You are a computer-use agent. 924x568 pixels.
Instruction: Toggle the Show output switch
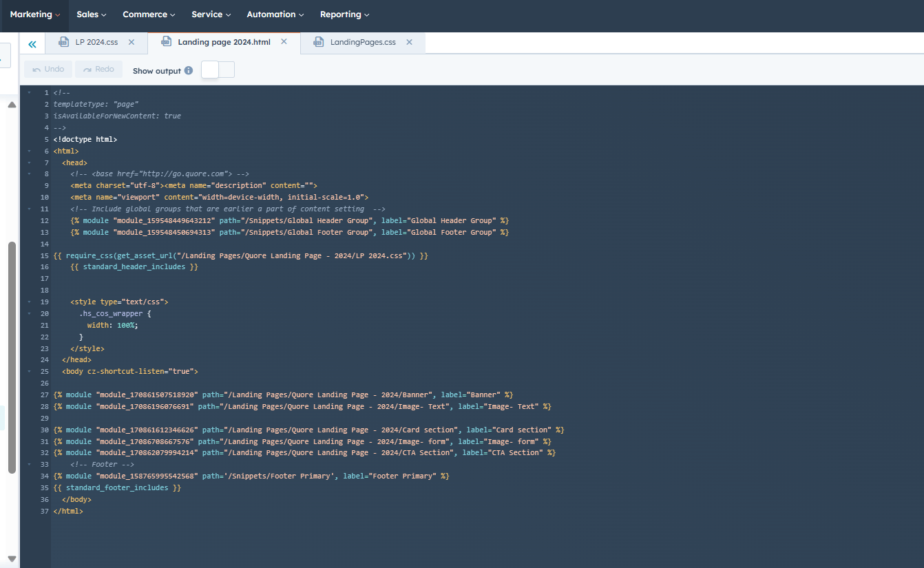pyautogui.click(x=218, y=70)
